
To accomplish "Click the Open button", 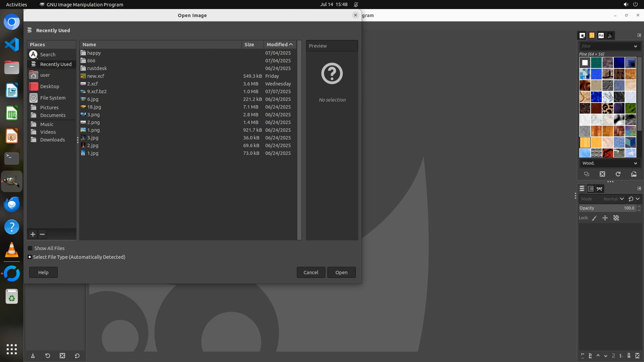I will click(x=341, y=272).
